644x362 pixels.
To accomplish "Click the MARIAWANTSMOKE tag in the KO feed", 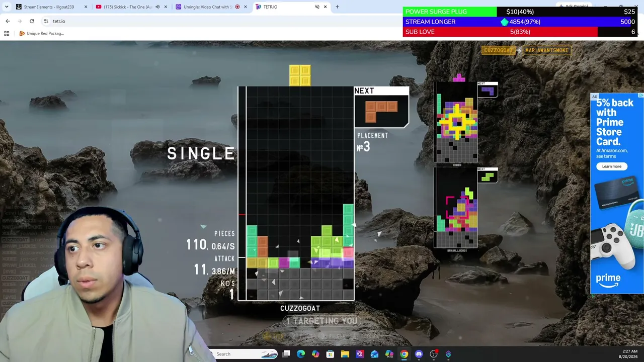I will (x=546, y=50).
